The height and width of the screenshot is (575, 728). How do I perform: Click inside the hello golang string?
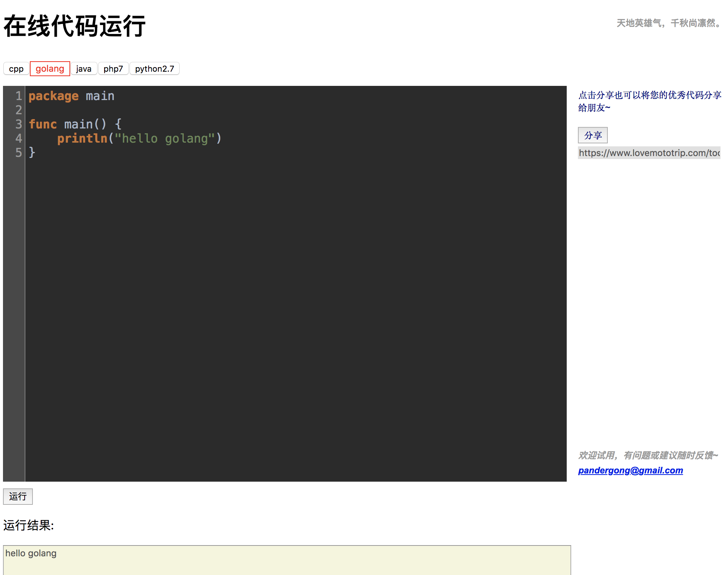164,138
